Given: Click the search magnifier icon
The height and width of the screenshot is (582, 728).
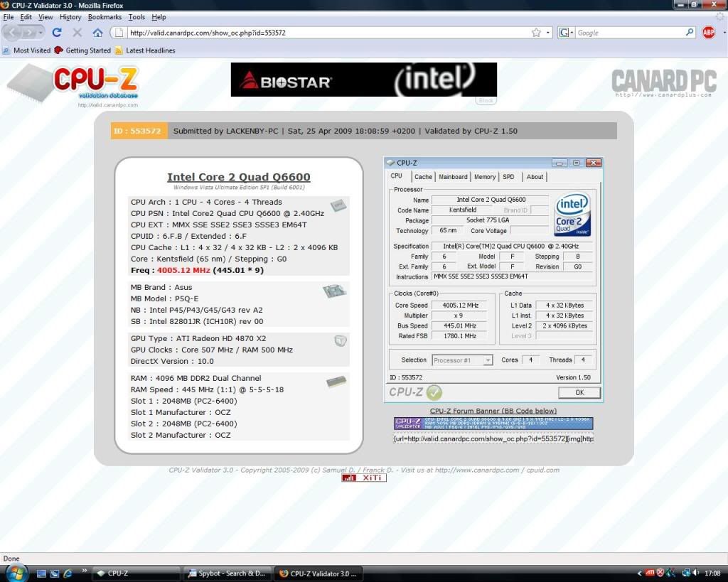Looking at the screenshot, I should 690,33.
